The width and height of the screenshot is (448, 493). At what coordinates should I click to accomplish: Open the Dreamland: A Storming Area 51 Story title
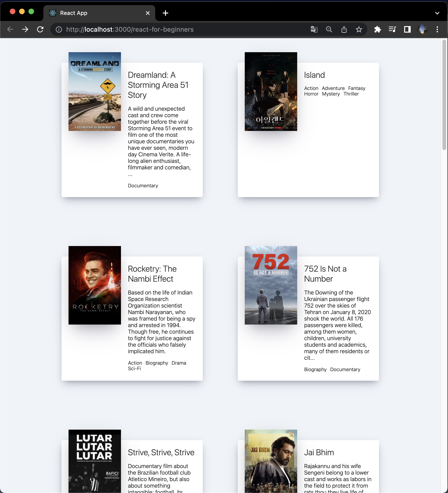(158, 85)
